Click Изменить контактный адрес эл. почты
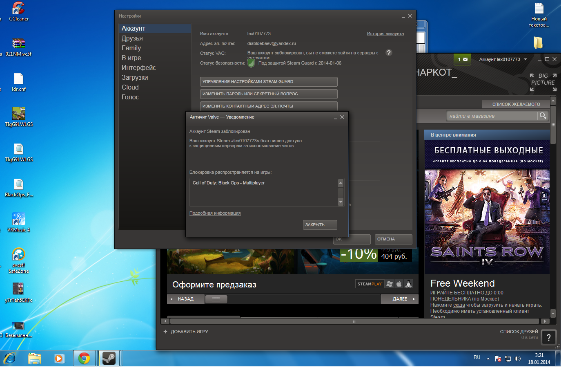This screenshot has height=368, width=588. click(269, 106)
